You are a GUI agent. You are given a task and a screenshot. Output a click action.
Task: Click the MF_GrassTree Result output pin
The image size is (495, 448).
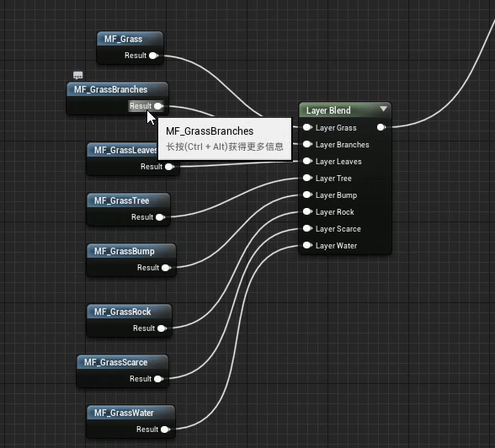[x=160, y=217]
